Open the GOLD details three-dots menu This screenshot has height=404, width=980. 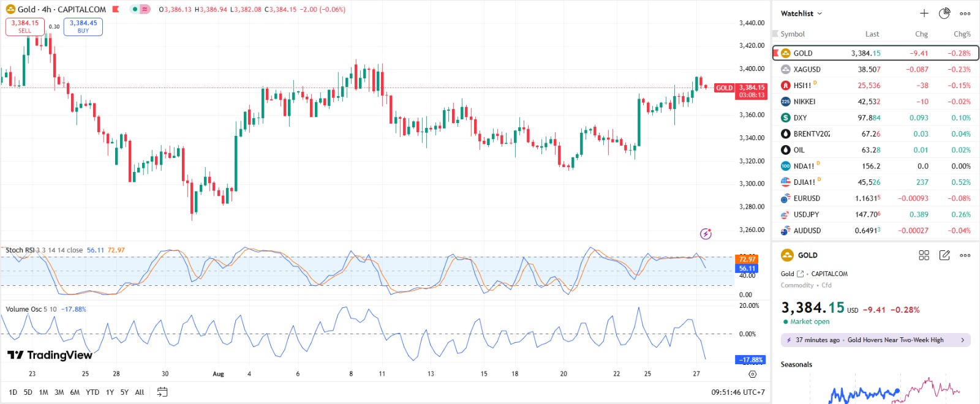coord(965,255)
